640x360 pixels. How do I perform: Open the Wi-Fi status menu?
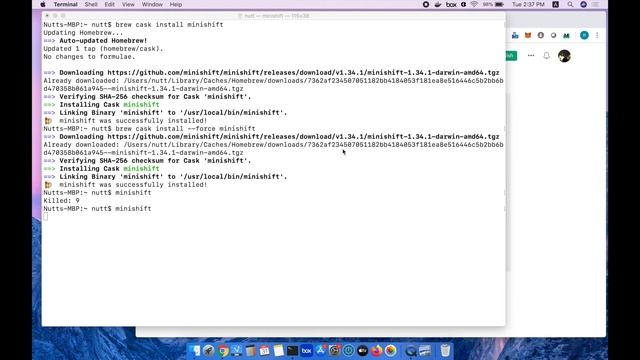pos(474,4)
